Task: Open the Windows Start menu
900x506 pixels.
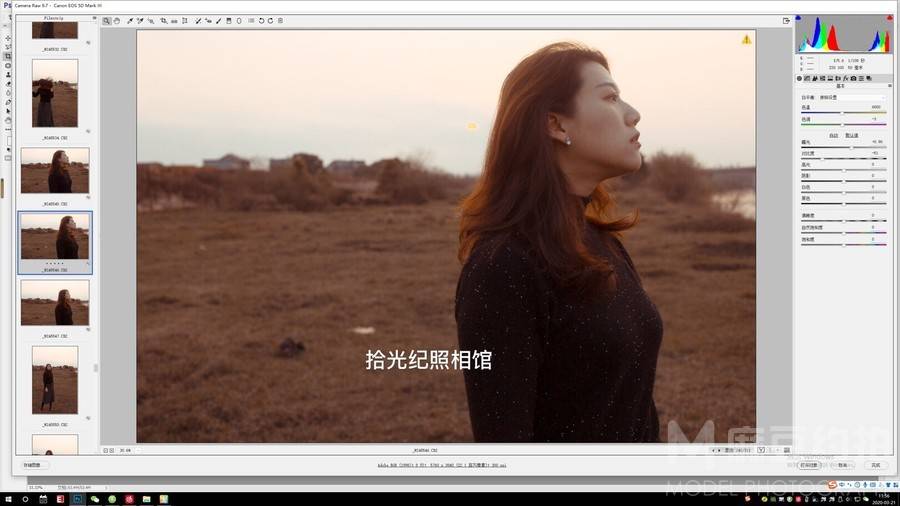Action: [x=9, y=499]
